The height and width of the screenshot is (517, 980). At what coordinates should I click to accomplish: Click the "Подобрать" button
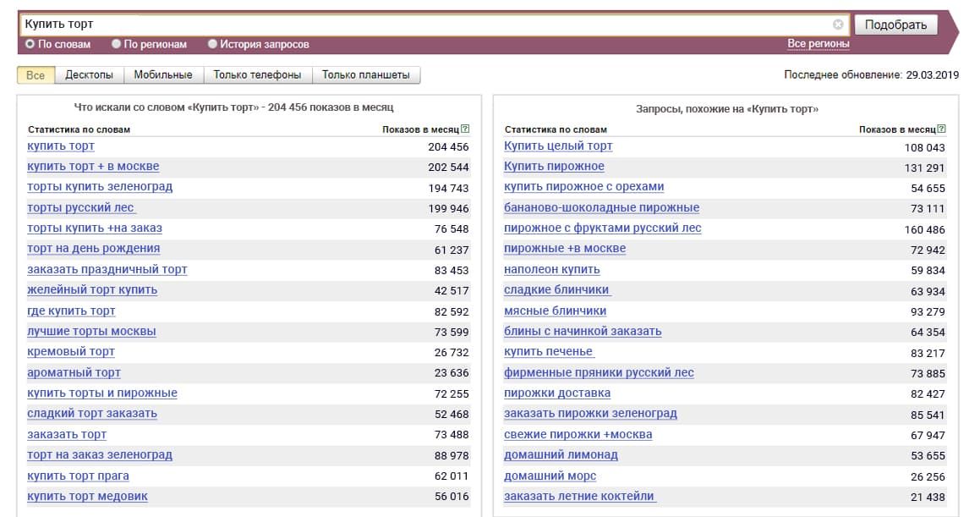click(898, 23)
